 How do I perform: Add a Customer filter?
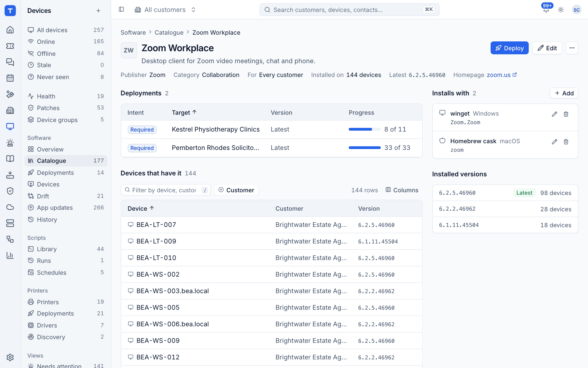pyautogui.click(x=236, y=190)
